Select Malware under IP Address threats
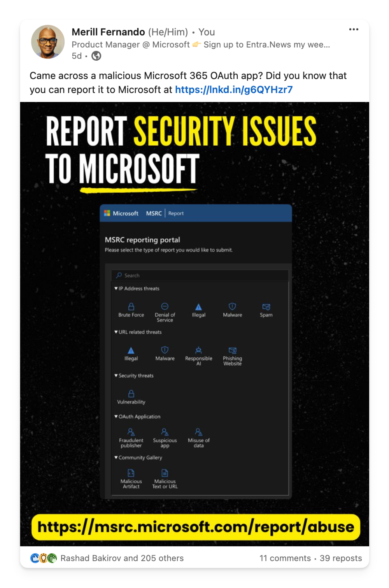Screen dimensions: 389x588 [232, 310]
